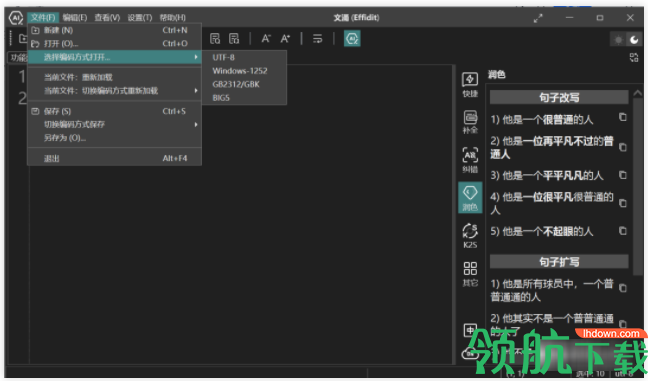Open the 快捷 sidebar panel
This screenshot has width=648, height=381.
click(470, 85)
